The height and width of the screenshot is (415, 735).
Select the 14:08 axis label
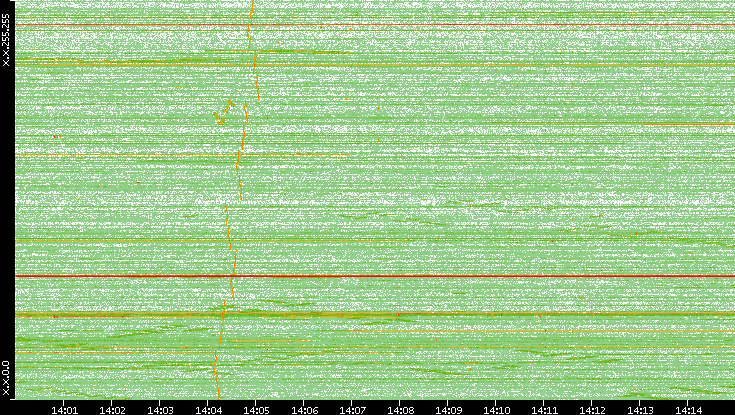click(x=400, y=410)
